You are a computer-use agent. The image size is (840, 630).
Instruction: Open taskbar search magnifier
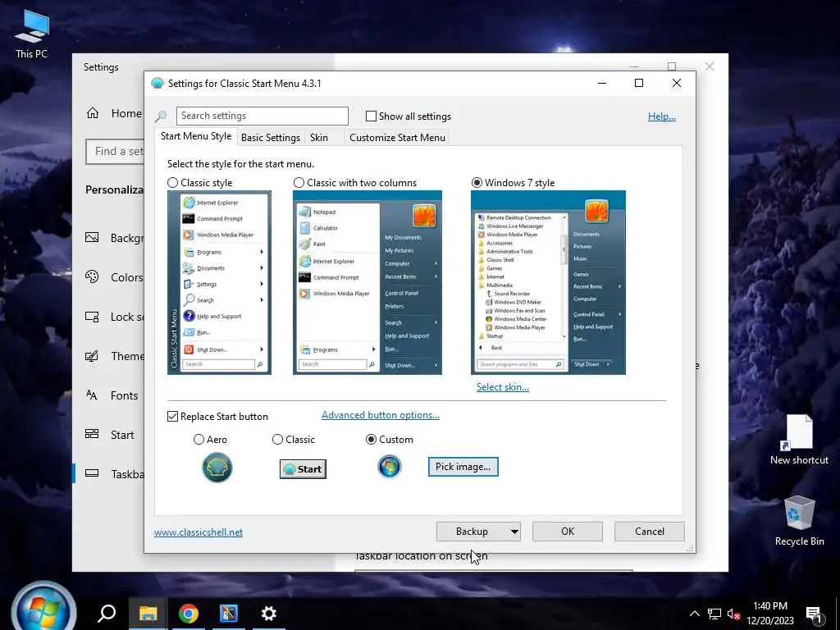pyautogui.click(x=107, y=613)
